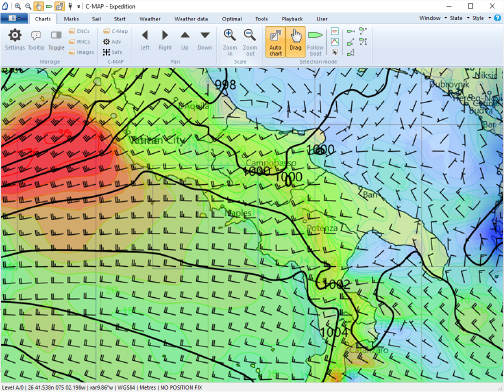Maximize the Expedition window
Image resolution: width=504 pixels, height=392 pixels.
[x=470, y=6]
